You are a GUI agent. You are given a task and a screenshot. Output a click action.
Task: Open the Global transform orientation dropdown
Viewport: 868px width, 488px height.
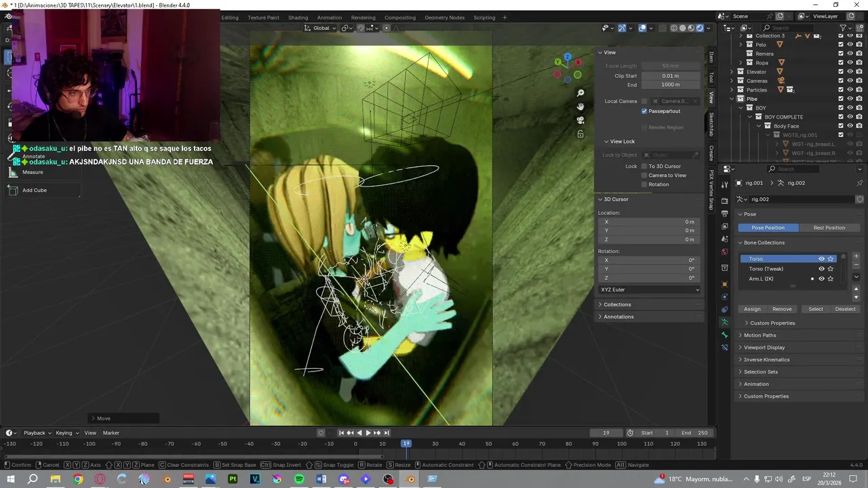click(x=321, y=28)
